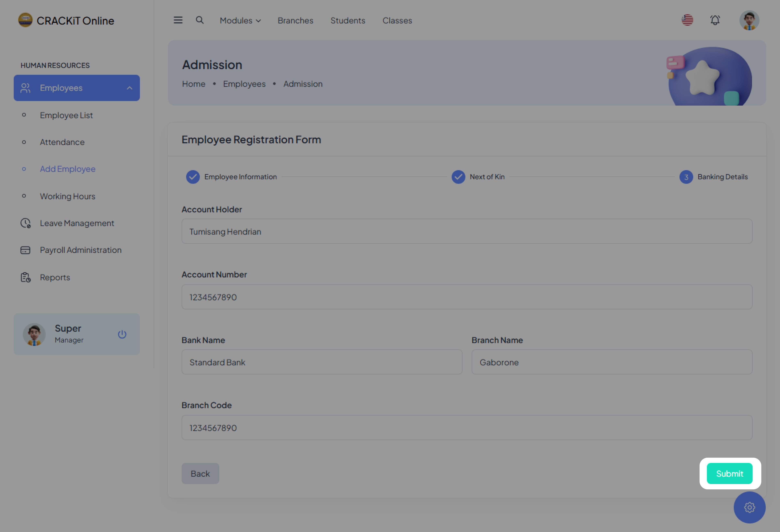Click the US flag language icon

click(687, 20)
